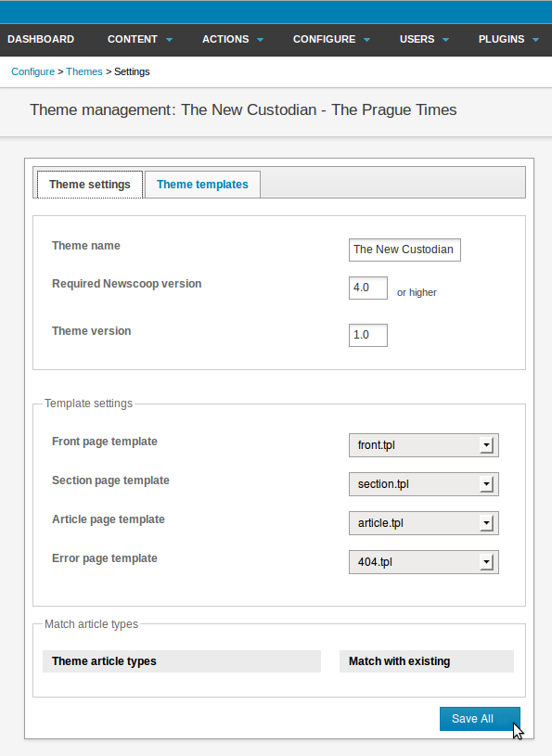This screenshot has height=756, width=552.
Task: Expand the Configure menu arrow
Action: [x=366, y=40]
